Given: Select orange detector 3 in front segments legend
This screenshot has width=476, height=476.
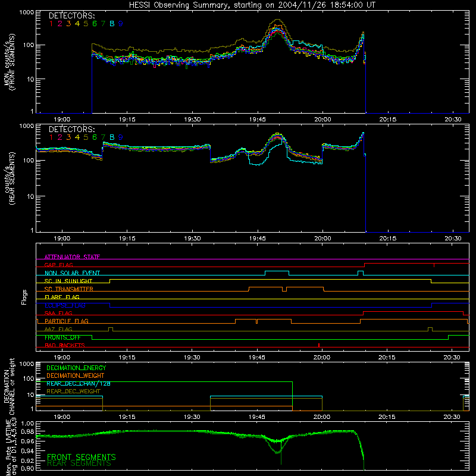Looking at the screenshot, I should (x=68, y=24).
